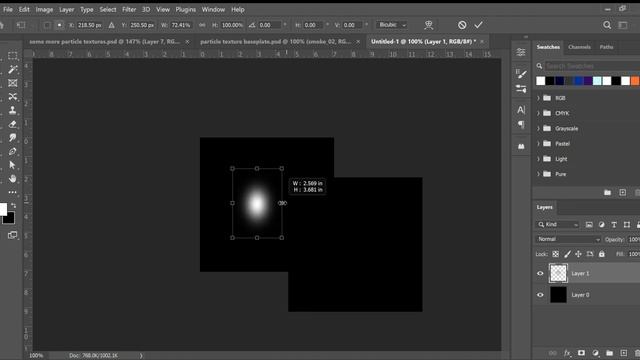Toggle relative positioning triangle icon
This screenshot has height=360, width=640.
(111, 25)
